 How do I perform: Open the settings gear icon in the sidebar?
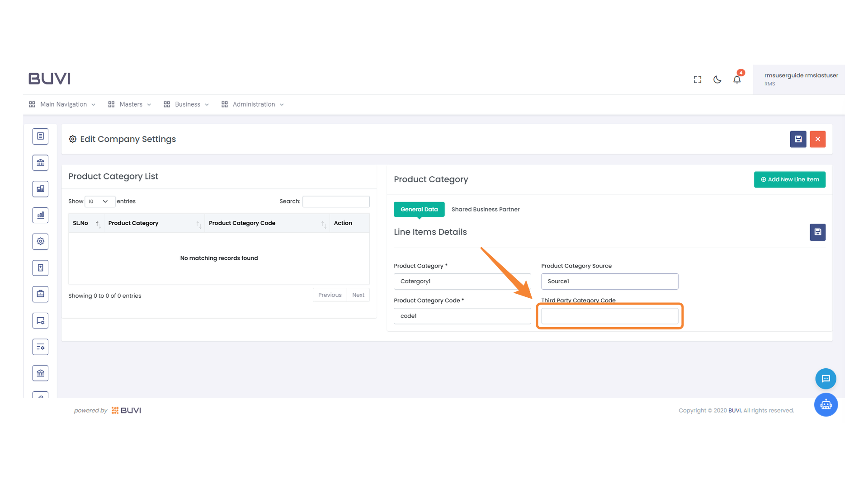coord(40,241)
